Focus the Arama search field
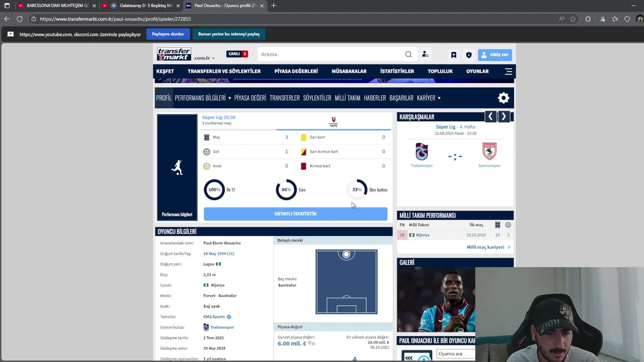The width and height of the screenshot is (644, 362). [331, 54]
